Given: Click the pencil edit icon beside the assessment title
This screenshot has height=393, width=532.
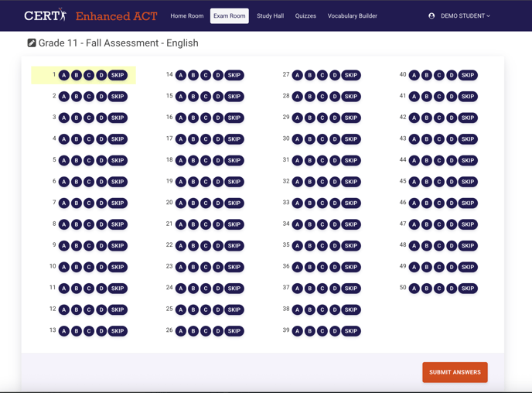Looking at the screenshot, I should pos(32,43).
